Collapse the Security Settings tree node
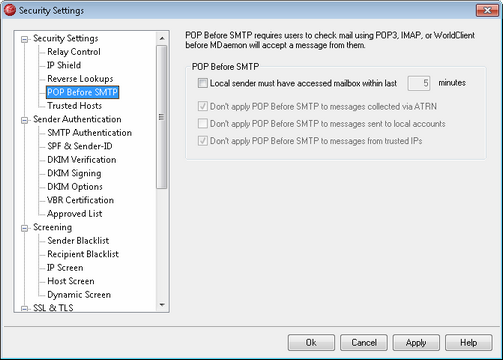The image size is (503, 360). [x=24, y=39]
